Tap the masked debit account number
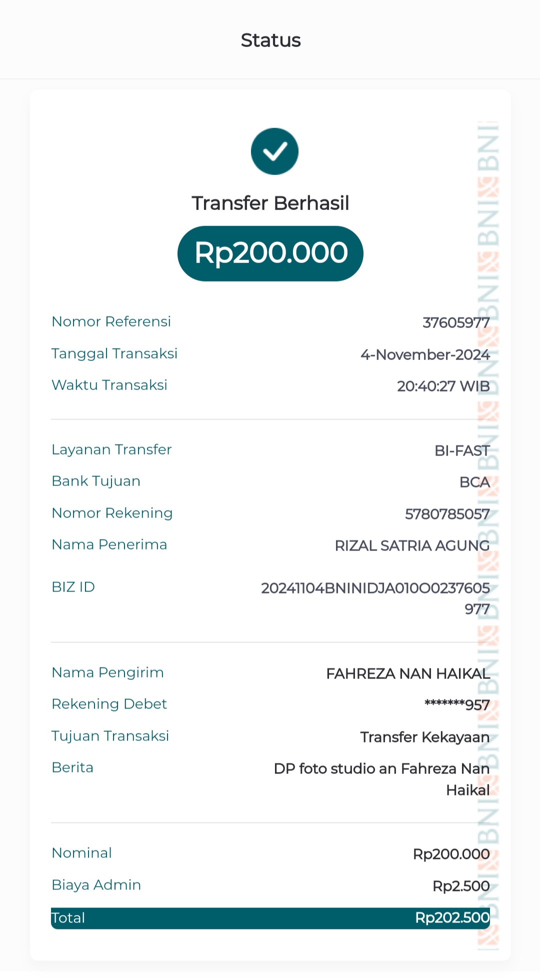This screenshot has width=540, height=980. (x=457, y=705)
